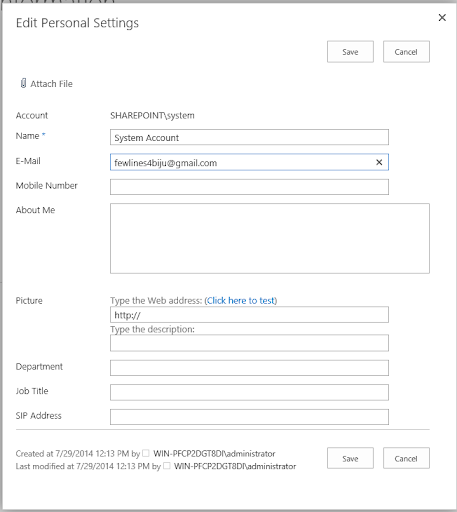Click the Attach File paperclip icon
The width and height of the screenshot is (457, 512).
click(23, 83)
